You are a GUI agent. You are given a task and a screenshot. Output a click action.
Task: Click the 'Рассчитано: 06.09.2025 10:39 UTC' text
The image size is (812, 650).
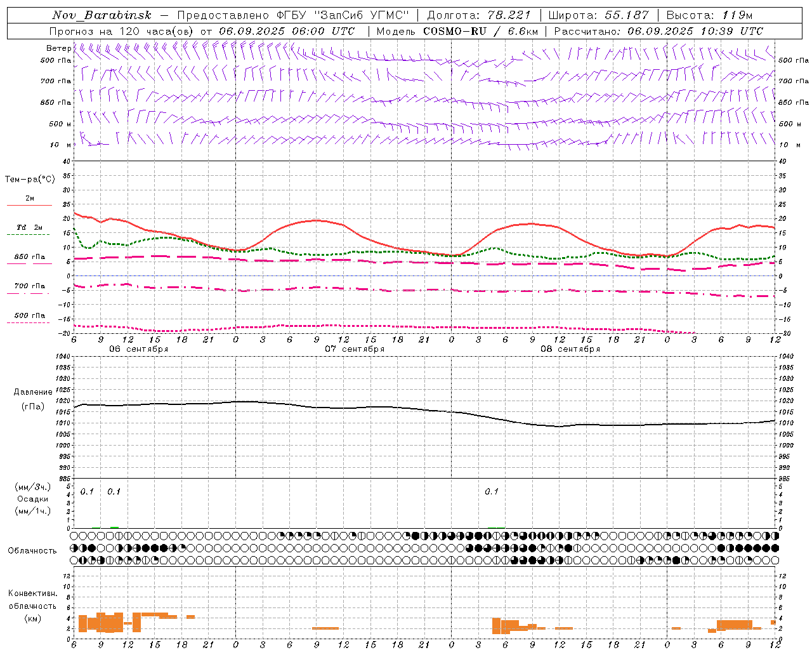[658, 31]
